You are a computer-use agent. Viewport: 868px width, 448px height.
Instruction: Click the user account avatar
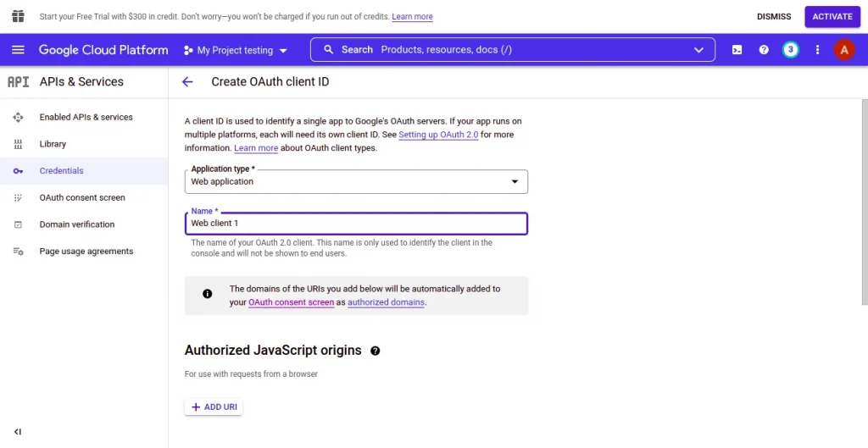tap(843, 50)
